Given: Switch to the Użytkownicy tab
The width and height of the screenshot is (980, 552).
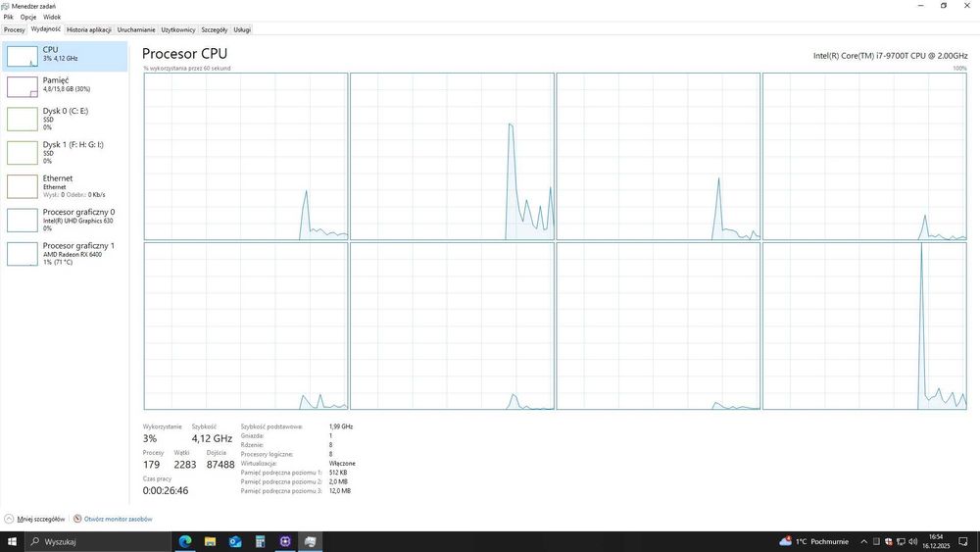Looking at the screenshot, I should pos(178,29).
